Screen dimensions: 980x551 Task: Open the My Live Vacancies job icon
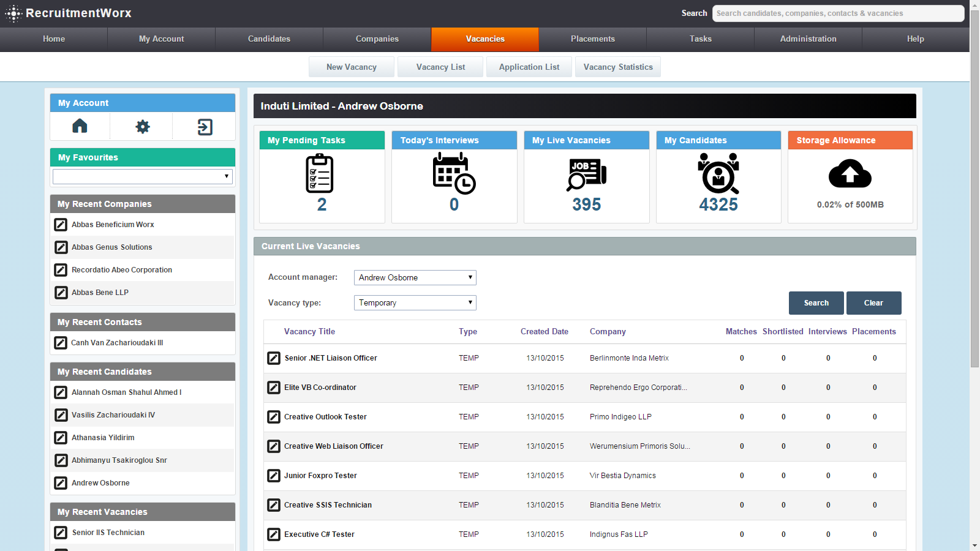click(x=587, y=174)
